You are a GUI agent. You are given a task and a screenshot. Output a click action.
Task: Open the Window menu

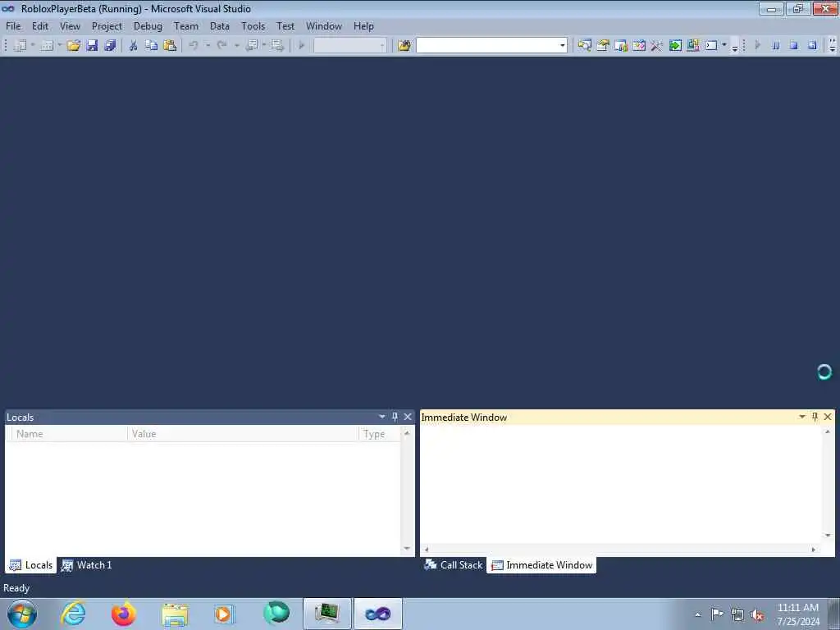pos(323,25)
